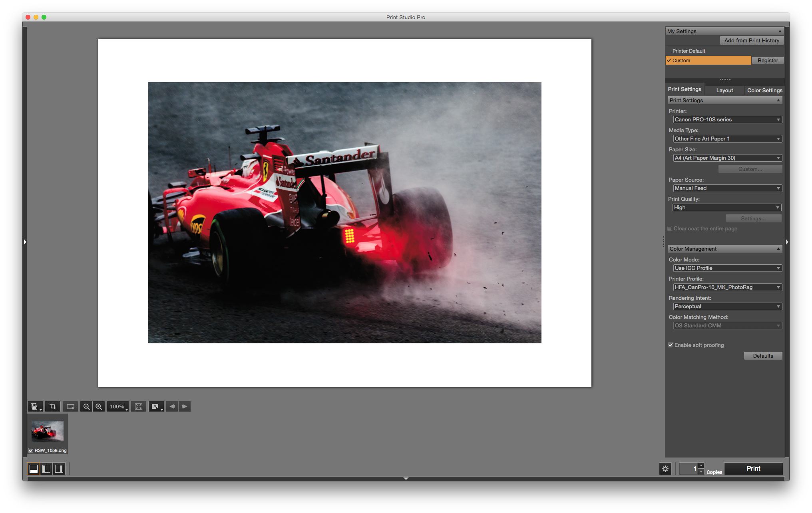Image resolution: width=812 pixels, height=513 pixels.
Task: Select the RSW_1058.dng image thumbnail
Action: pyautogui.click(x=47, y=432)
